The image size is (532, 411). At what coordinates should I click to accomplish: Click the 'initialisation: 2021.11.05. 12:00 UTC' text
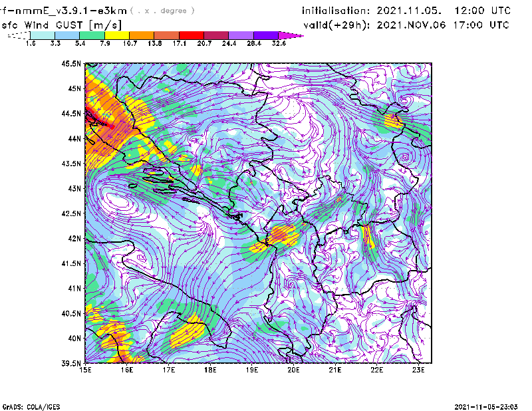coord(406,11)
